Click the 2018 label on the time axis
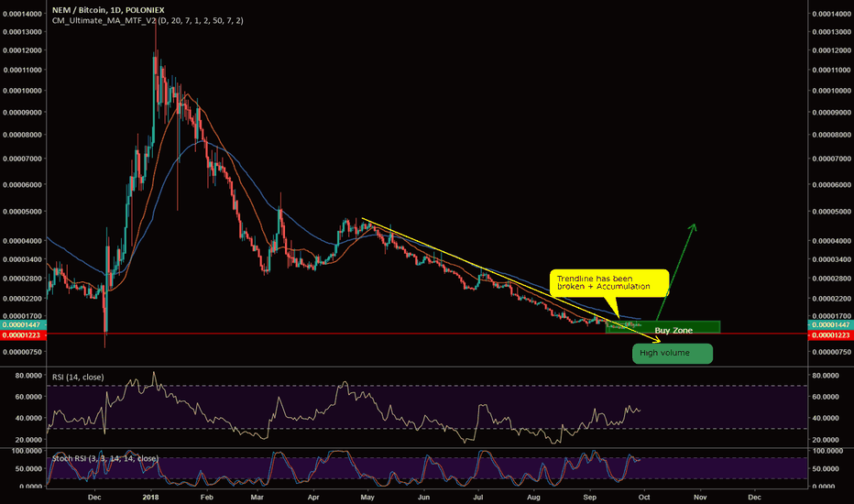The width and height of the screenshot is (854, 504). click(x=150, y=497)
